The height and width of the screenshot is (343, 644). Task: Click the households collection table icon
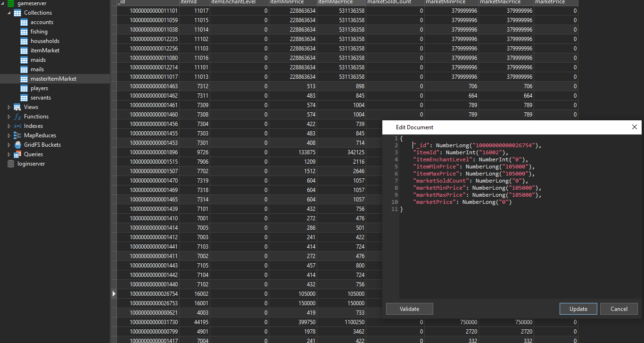[x=24, y=41]
